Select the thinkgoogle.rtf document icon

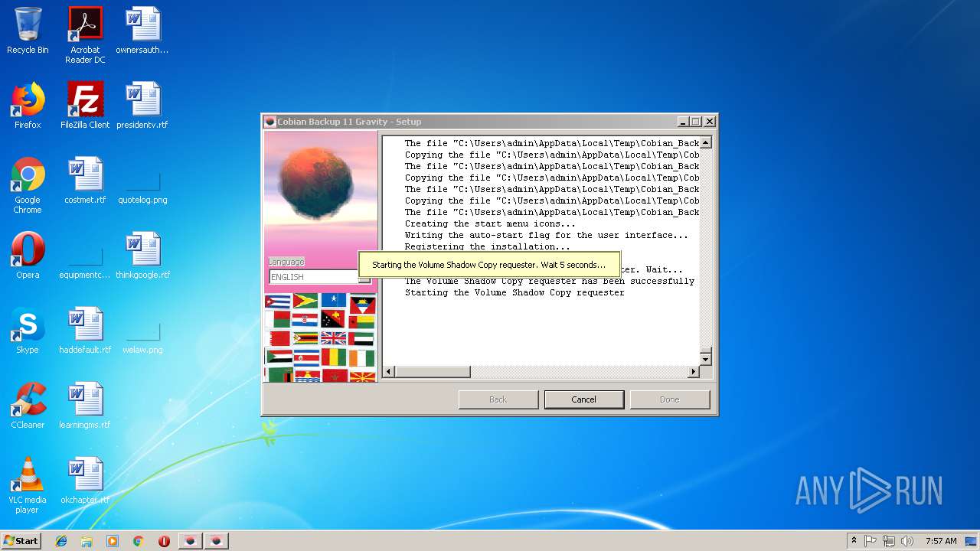[x=142, y=256]
